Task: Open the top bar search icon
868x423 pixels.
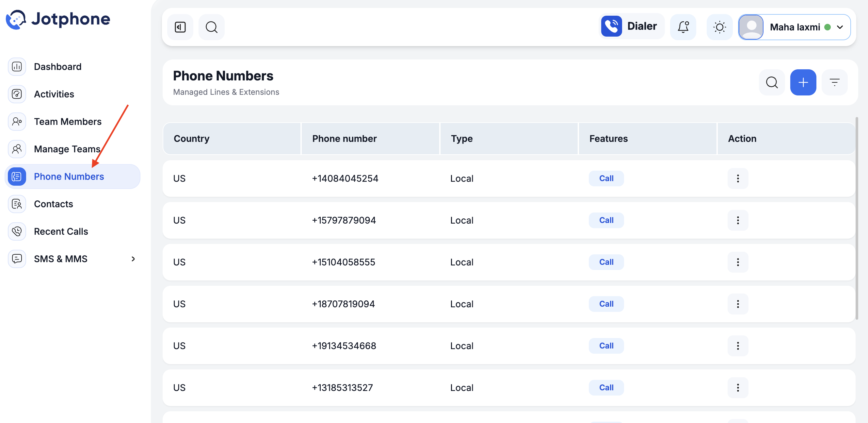Action: tap(212, 27)
